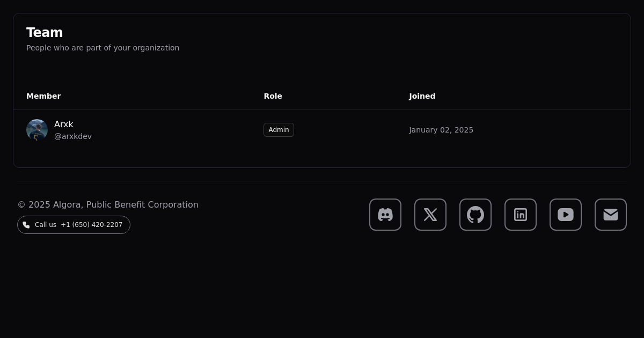The height and width of the screenshot is (338, 644).
Task: Click the @arxkdev handle
Action: pyautogui.click(x=73, y=136)
